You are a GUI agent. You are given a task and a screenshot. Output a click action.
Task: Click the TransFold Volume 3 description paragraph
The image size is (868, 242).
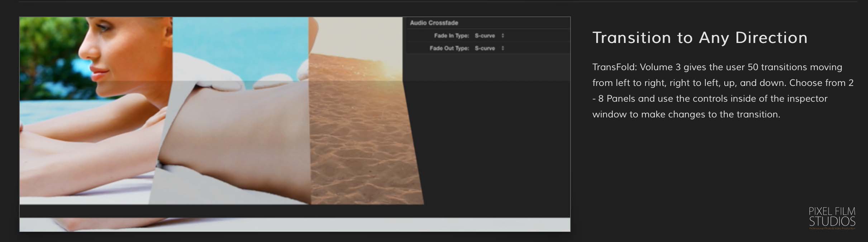point(723,91)
